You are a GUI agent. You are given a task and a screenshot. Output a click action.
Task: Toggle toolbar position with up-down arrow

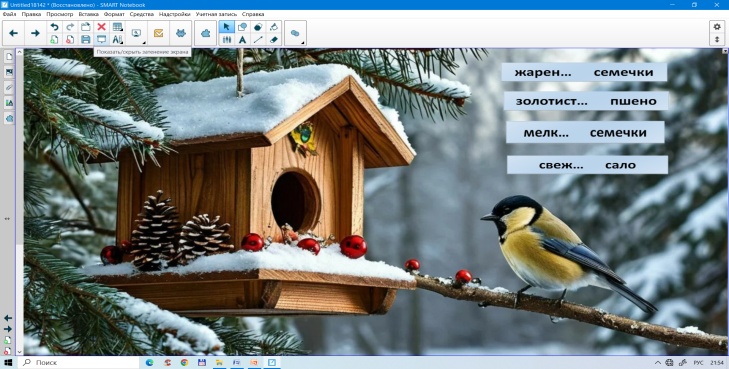tap(717, 40)
